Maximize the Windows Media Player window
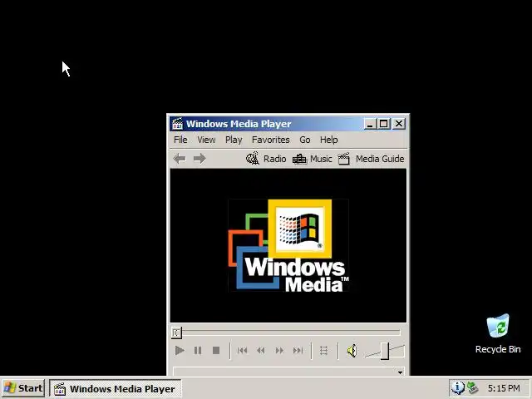 [x=384, y=124]
